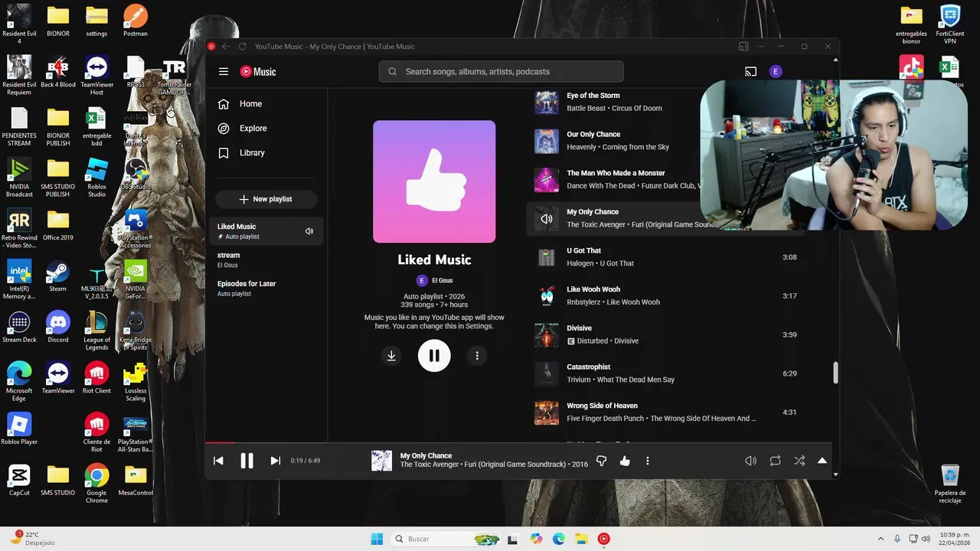Open the Postman desktop shortcut
980x551 pixels.
[x=136, y=21]
